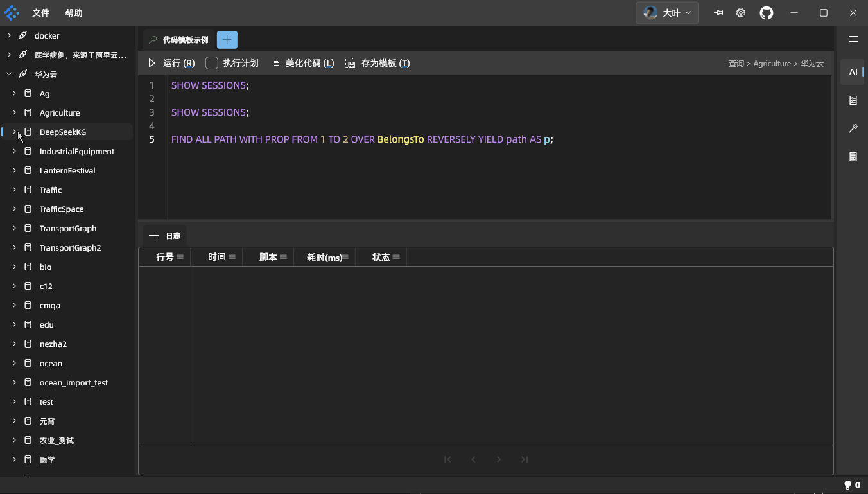Image resolution: width=868 pixels, height=494 pixels.
Task: Click inside the FIND ALL PATH query line
Action: pos(362,139)
